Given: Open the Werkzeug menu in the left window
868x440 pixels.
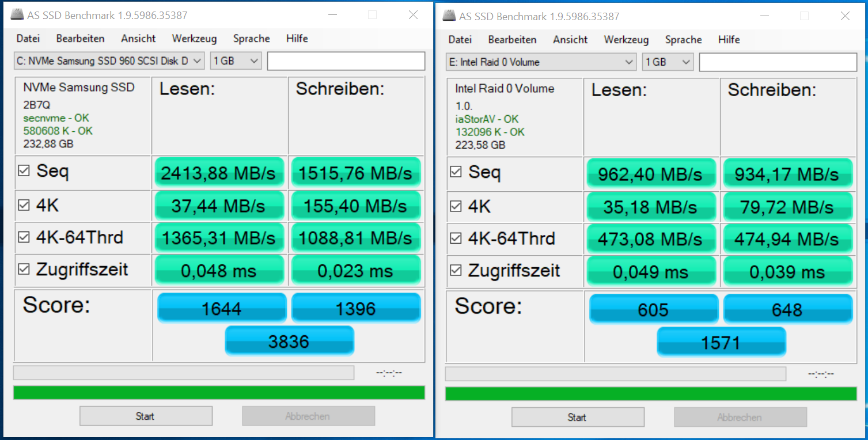Looking at the screenshot, I should [194, 39].
